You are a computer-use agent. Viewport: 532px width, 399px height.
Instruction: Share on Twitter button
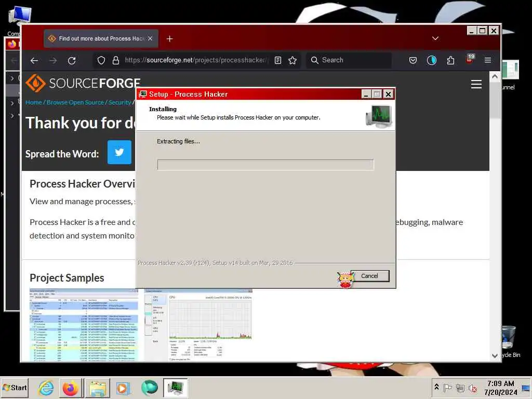tap(119, 152)
